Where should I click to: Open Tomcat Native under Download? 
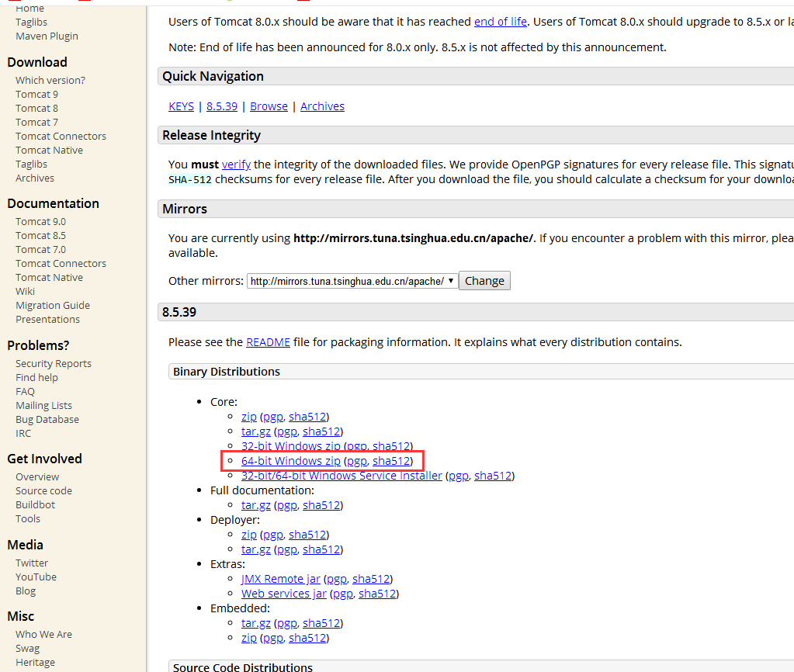49,151
